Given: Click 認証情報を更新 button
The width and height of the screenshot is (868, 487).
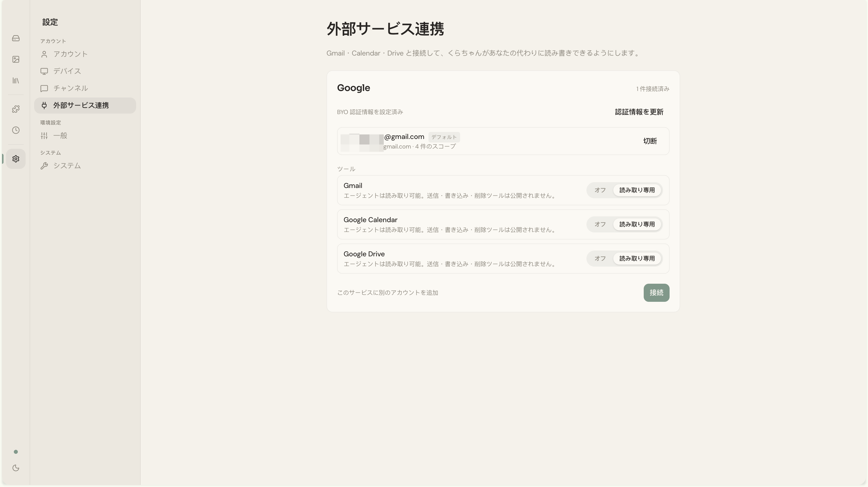Looking at the screenshot, I should [x=639, y=112].
